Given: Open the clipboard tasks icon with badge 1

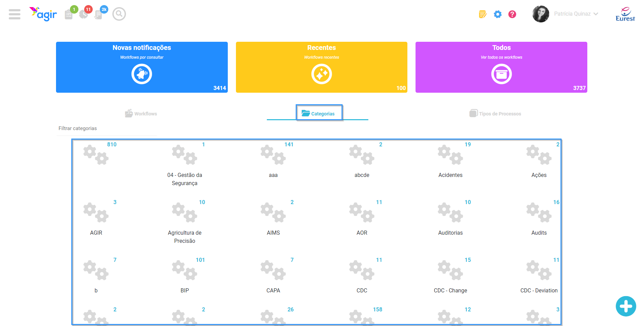Looking at the screenshot, I should [x=69, y=14].
